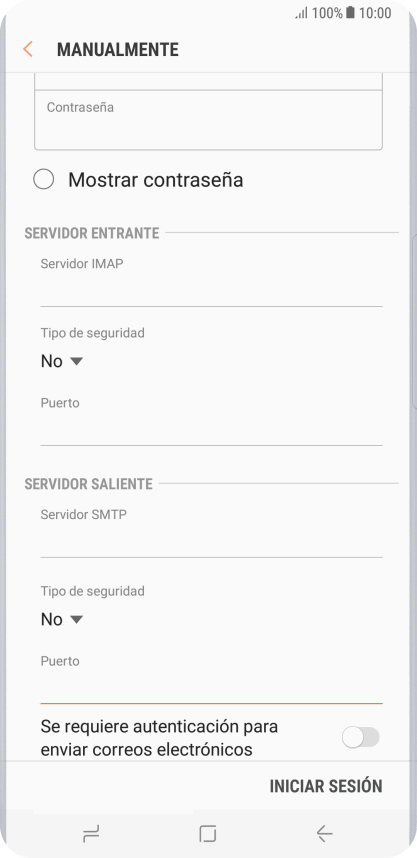417x858 pixels.
Task: Tap the Mostrar contraseña label text
Action: [x=155, y=179]
